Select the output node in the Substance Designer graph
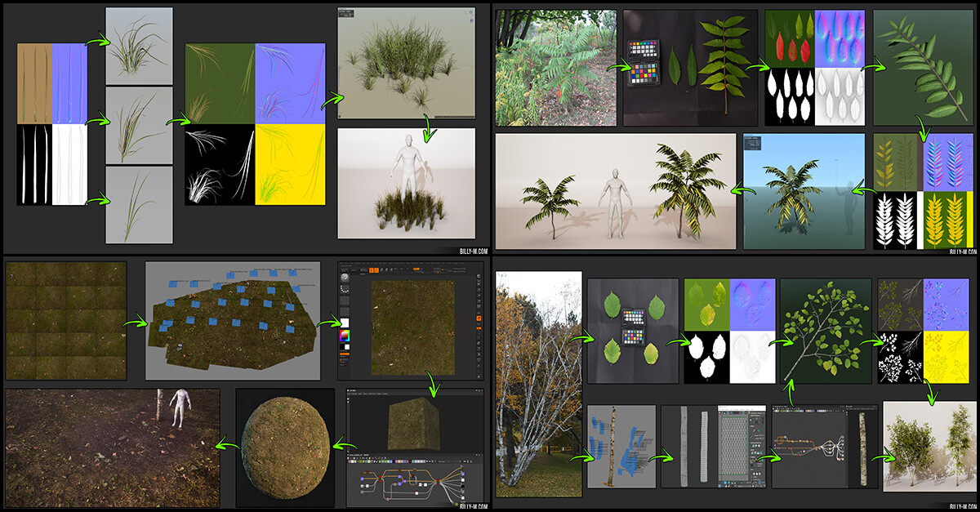Screen dimensions: 980x512 (461, 480)
